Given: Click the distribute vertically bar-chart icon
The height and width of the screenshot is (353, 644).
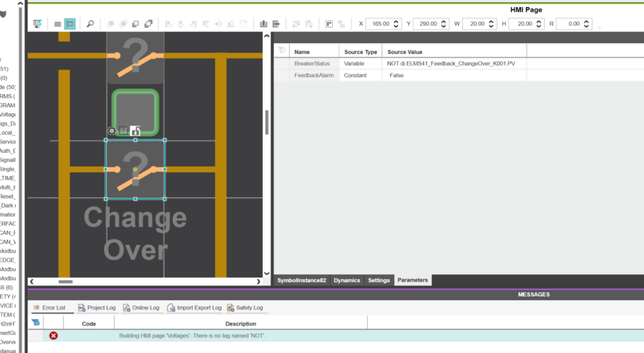Looking at the screenshot, I should (263, 24).
